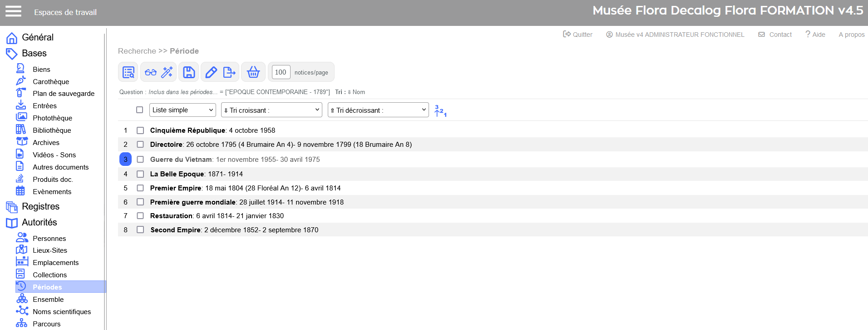Click the numeric sort order icon
This screenshot has height=330, width=868.
click(440, 110)
